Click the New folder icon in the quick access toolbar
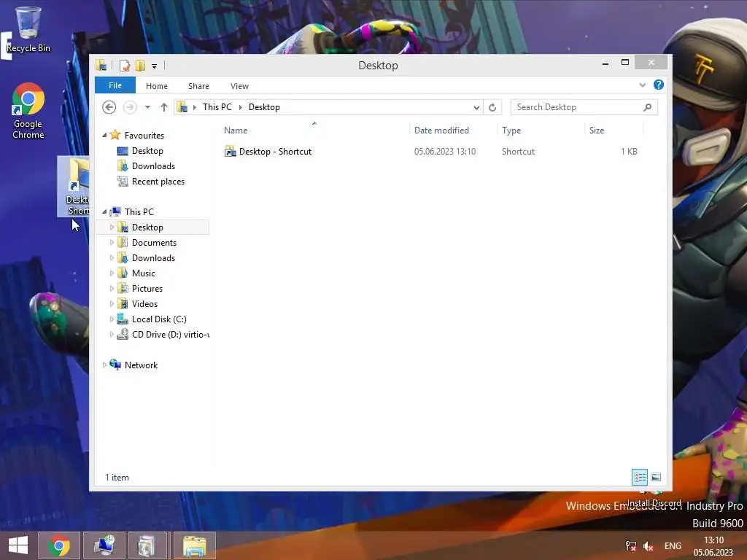 point(140,65)
